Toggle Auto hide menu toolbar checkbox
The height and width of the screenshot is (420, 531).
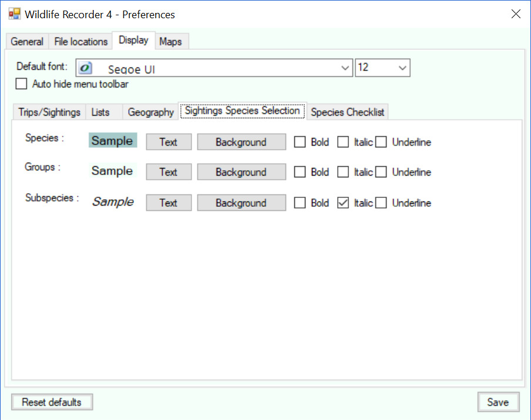[21, 83]
